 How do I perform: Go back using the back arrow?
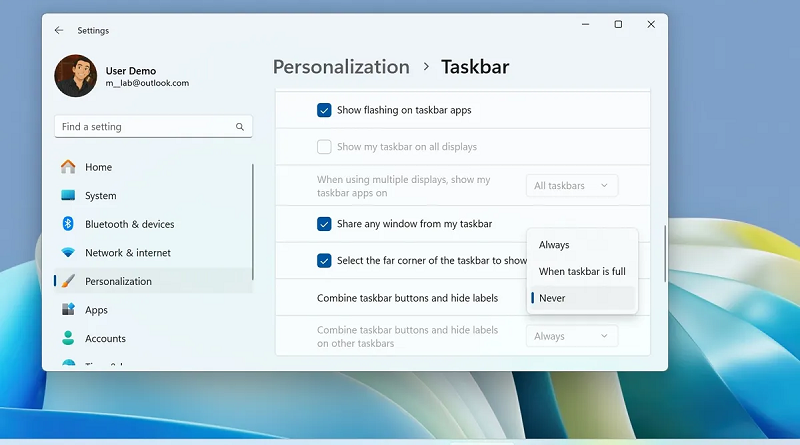tap(59, 30)
